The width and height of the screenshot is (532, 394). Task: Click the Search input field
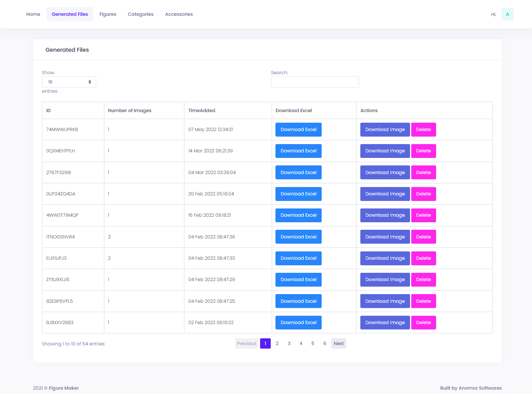(x=315, y=82)
